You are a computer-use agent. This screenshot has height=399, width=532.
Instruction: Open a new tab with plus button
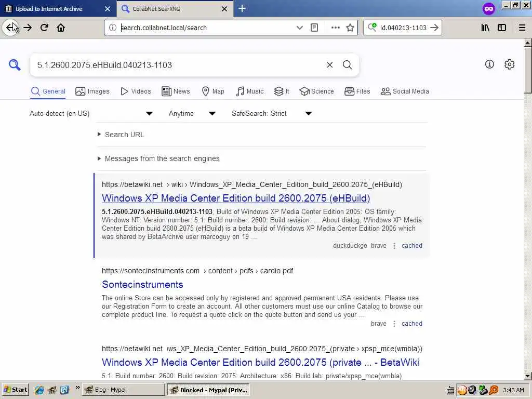[x=242, y=8]
